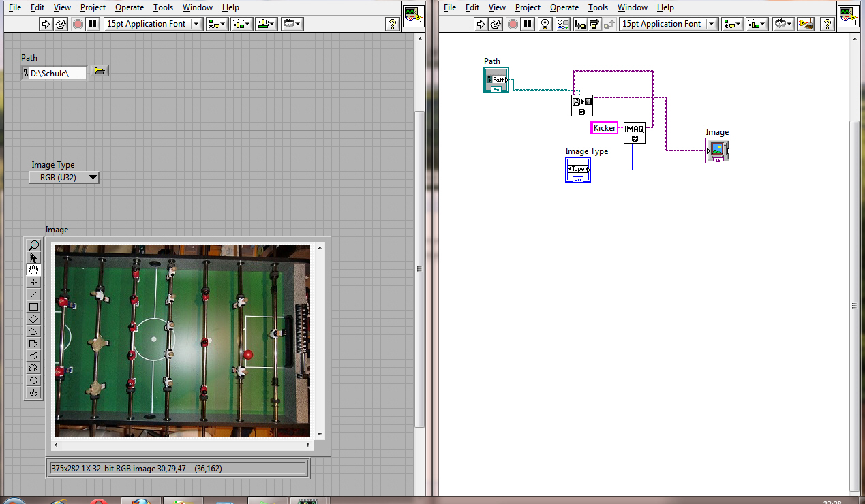Open the Tools menu in block diagram

tap(598, 7)
